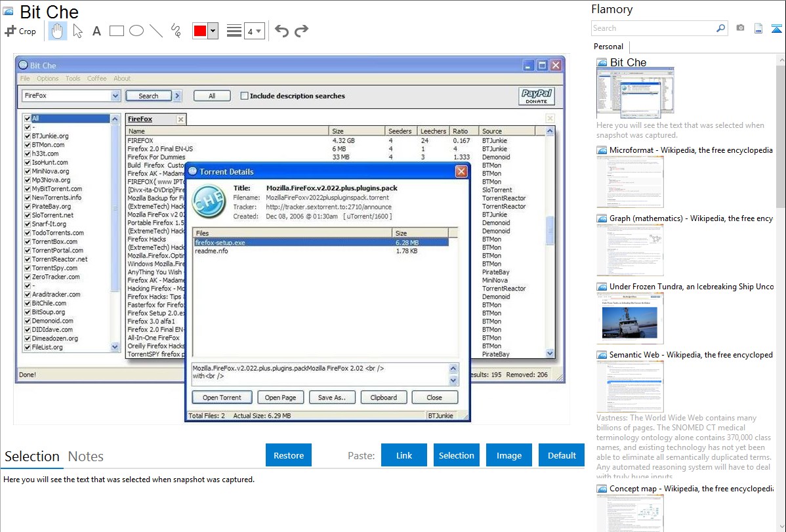Paste as Link
Screen dimensions: 786x532
point(404,455)
